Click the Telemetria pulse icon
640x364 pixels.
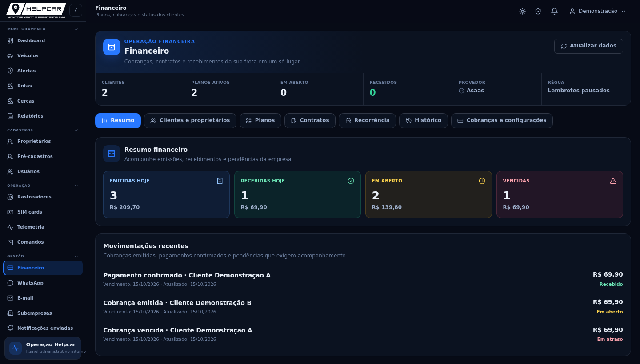click(x=10, y=227)
